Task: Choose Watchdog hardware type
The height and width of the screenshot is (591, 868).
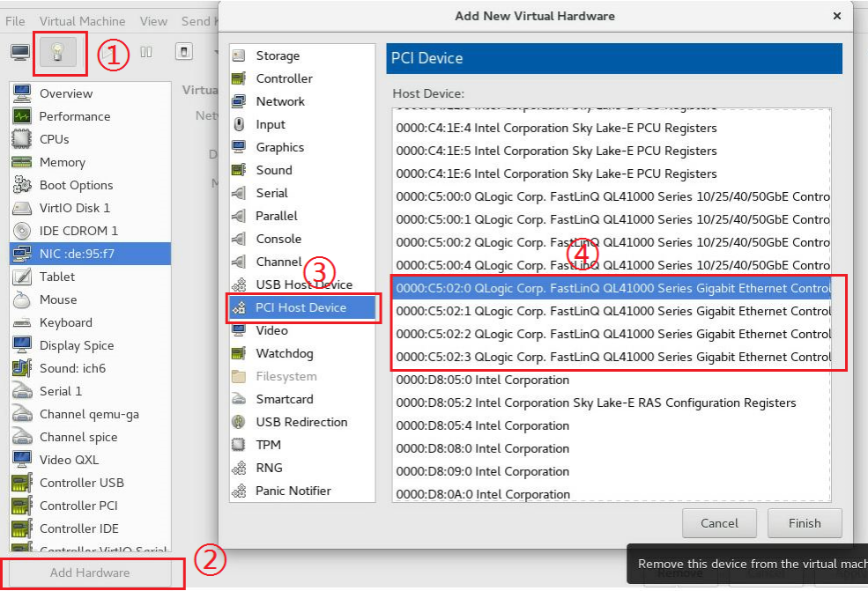Action: 302,353
